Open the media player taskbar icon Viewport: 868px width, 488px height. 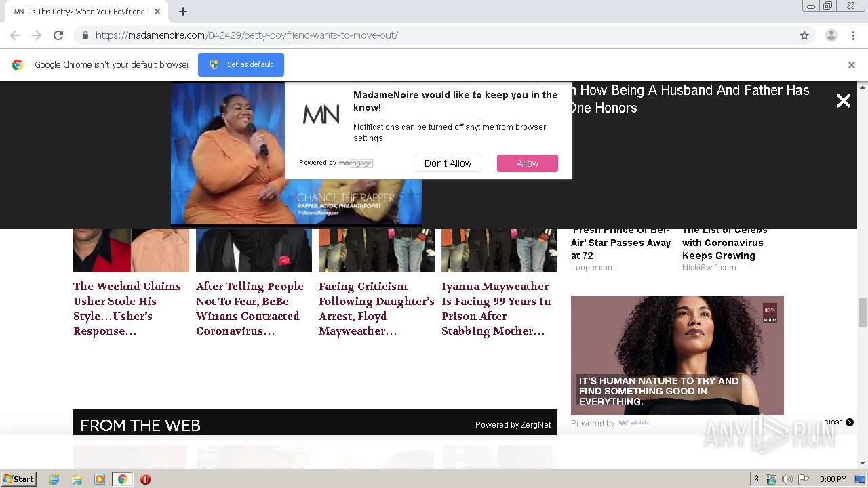coord(100,479)
